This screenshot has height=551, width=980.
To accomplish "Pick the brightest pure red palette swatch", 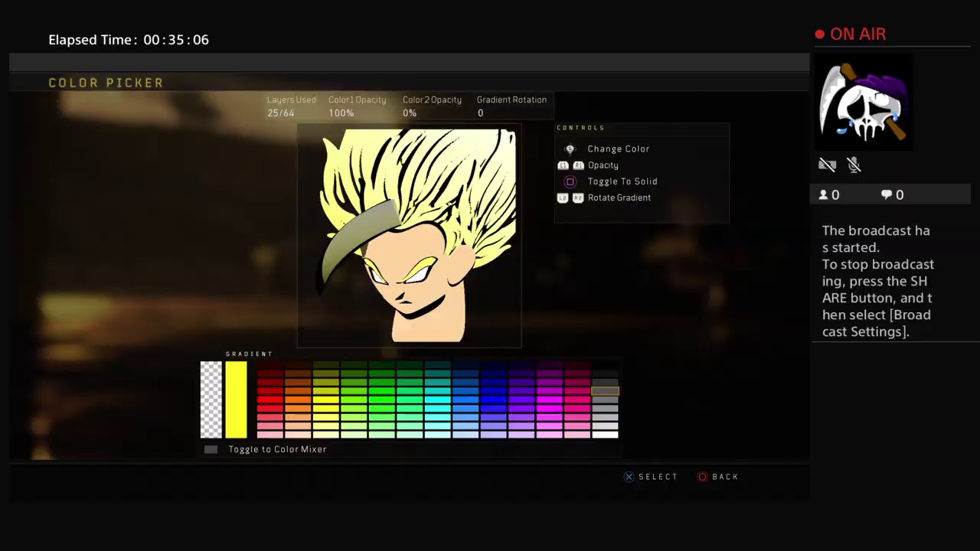I will click(270, 399).
